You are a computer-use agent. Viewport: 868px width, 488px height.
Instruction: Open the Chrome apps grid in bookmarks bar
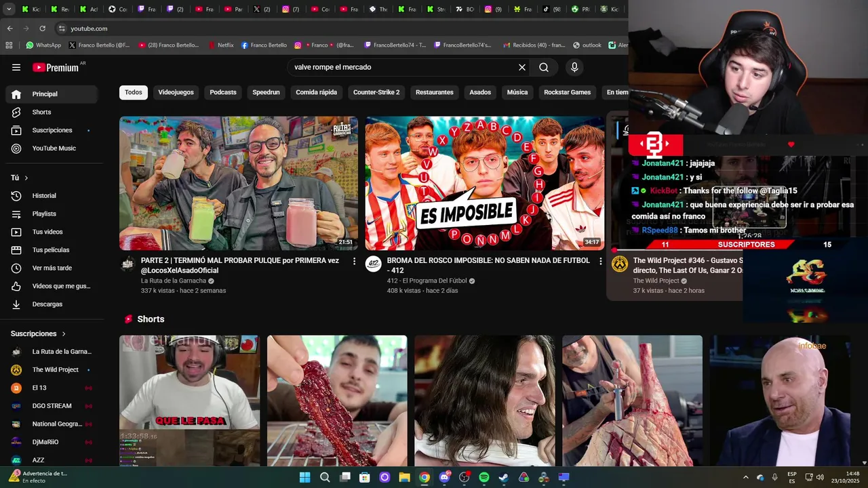pyautogui.click(x=9, y=45)
